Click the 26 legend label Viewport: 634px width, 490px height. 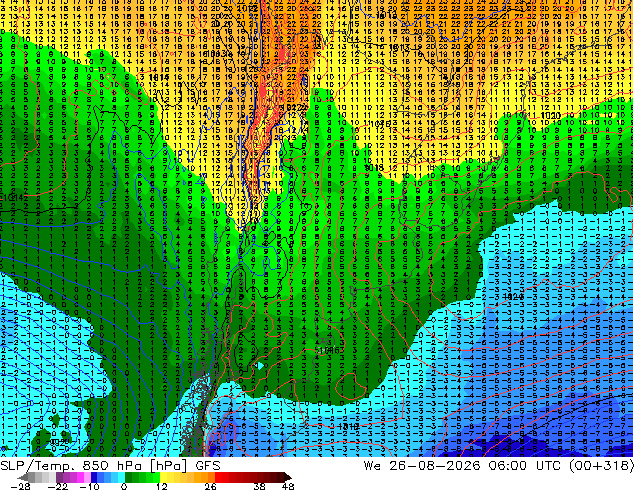click(x=210, y=486)
